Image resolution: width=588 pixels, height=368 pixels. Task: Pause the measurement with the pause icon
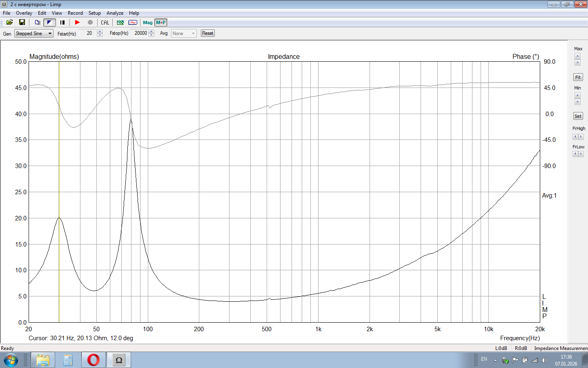tap(62, 22)
